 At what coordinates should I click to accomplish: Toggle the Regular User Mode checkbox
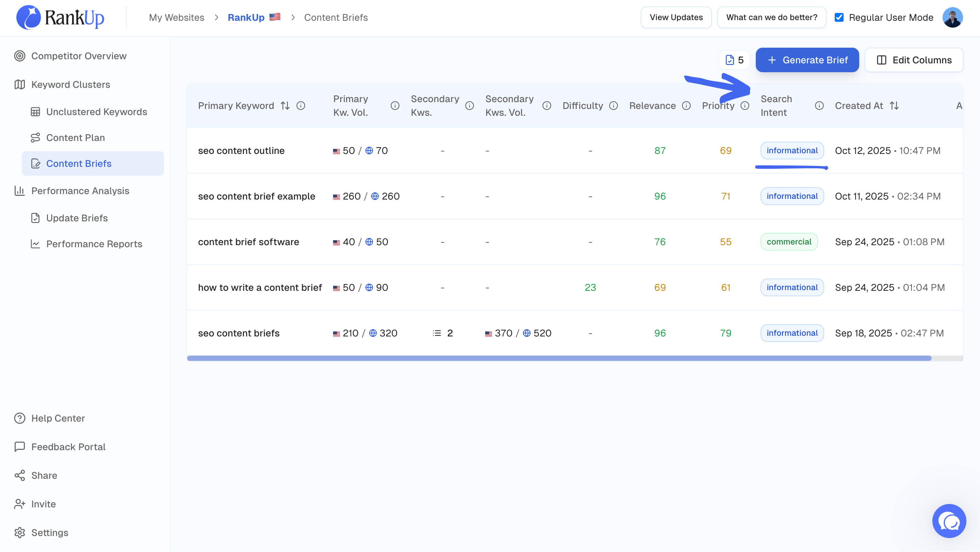click(x=839, y=17)
